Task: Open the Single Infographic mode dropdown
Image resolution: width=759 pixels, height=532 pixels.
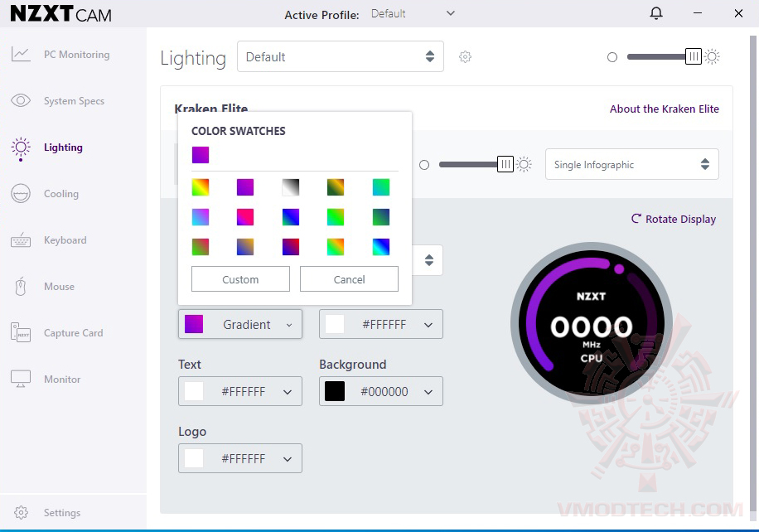Action: [631, 165]
